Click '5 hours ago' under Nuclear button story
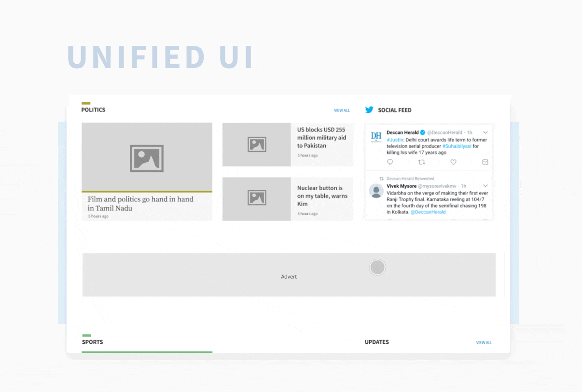Image resolution: width=582 pixels, height=392 pixels. coord(307,213)
